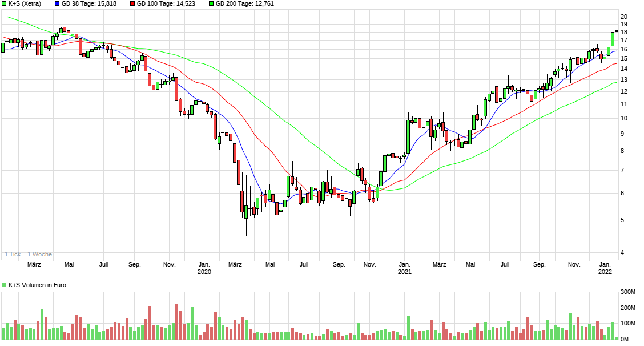Click the price axis value 7

(622, 170)
